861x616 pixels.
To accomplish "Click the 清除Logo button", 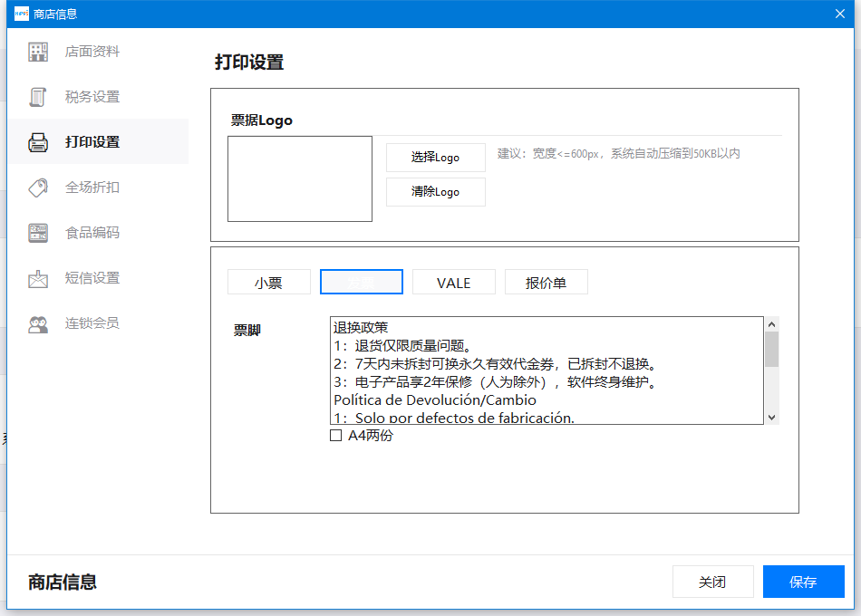I will click(x=435, y=192).
